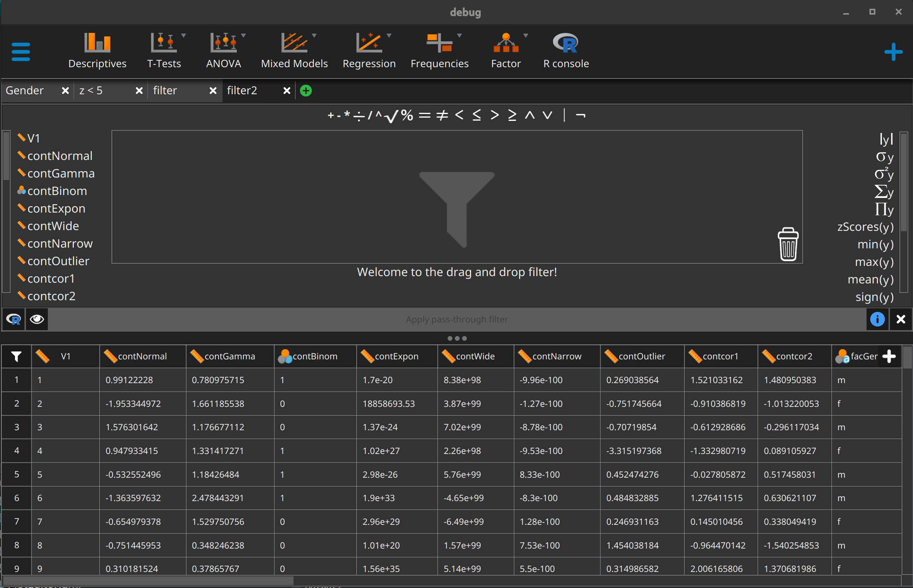Insert the zScores(y) function

click(865, 227)
